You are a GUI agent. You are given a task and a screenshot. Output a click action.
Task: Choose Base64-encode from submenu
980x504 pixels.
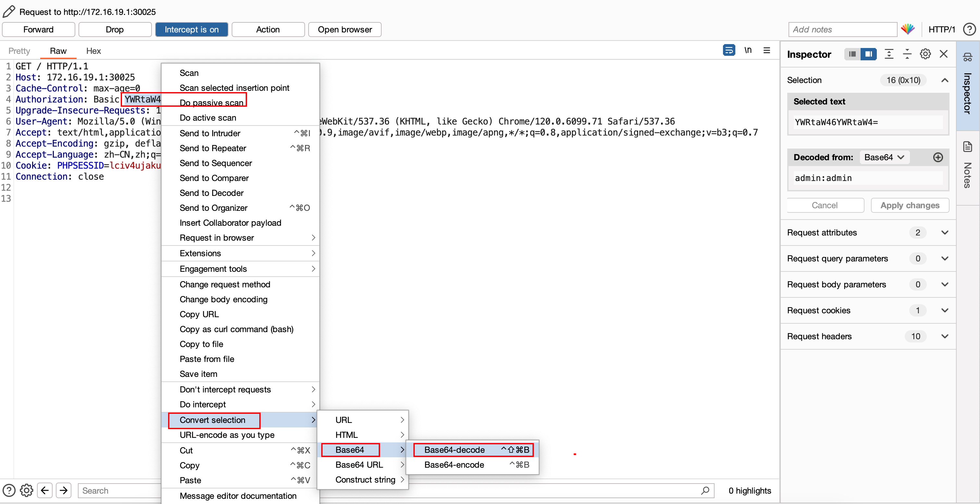point(473,465)
